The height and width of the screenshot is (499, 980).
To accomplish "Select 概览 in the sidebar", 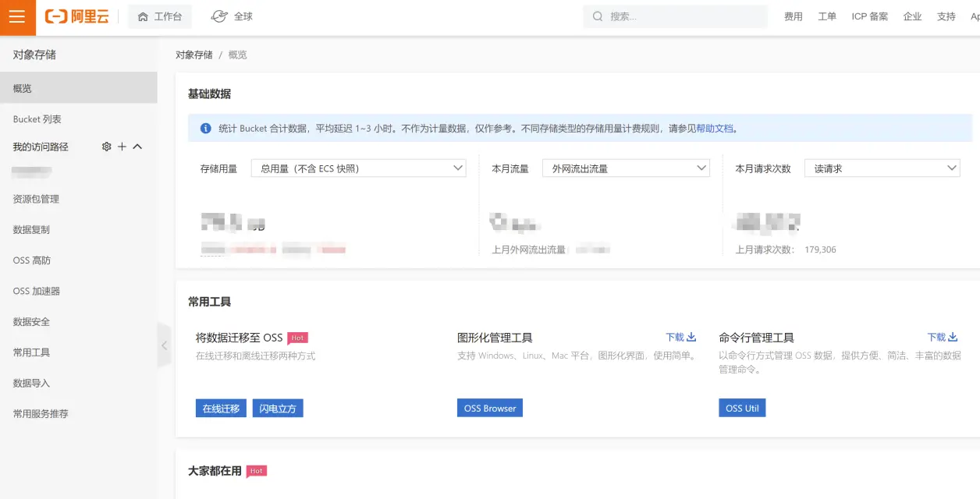I will [78, 88].
